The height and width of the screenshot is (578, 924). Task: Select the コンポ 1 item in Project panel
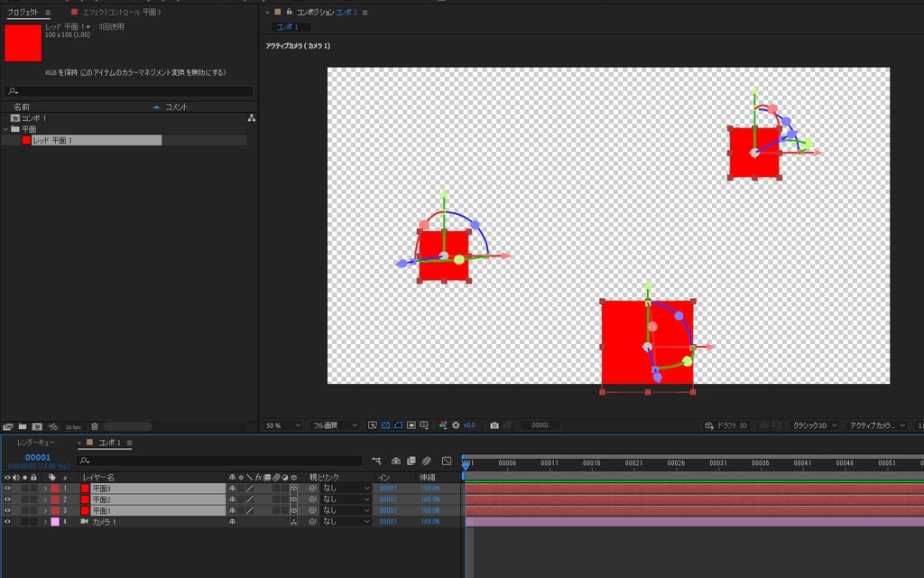click(x=33, y=118)
